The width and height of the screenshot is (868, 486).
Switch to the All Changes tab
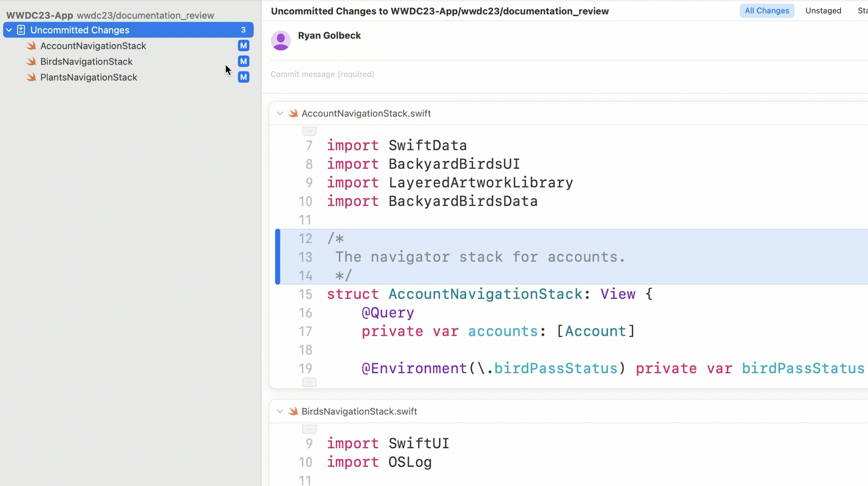767,11
